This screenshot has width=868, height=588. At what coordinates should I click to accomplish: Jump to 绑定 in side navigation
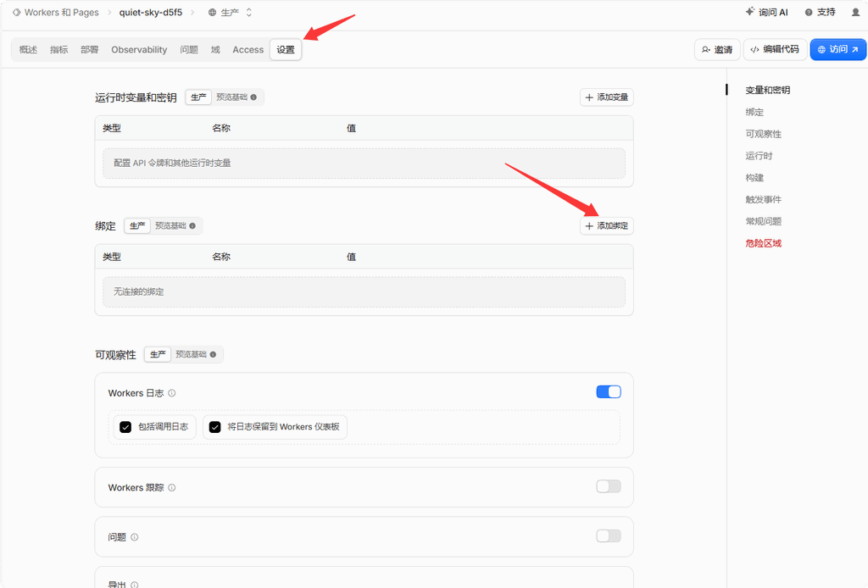[754, 113]
